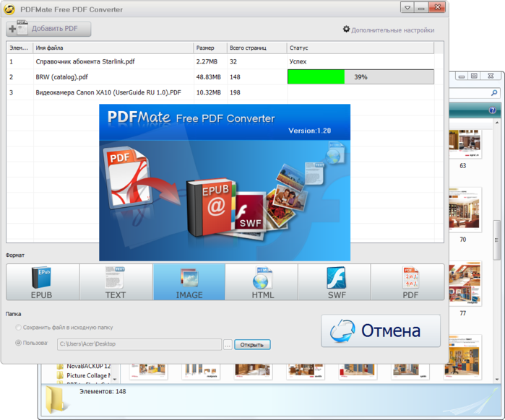Click the help question mark icon
The height and width of the screenshot is (420, 505).
click(493, 110)
